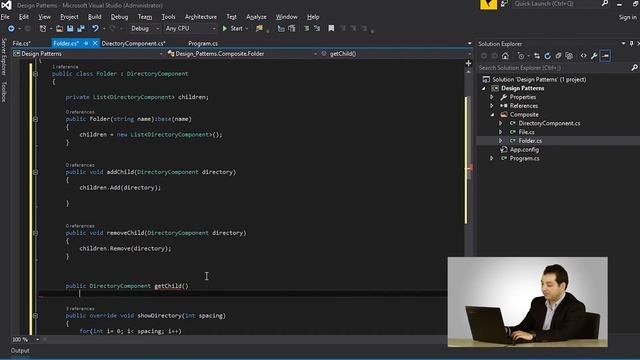Click the Sign in link

627,18
